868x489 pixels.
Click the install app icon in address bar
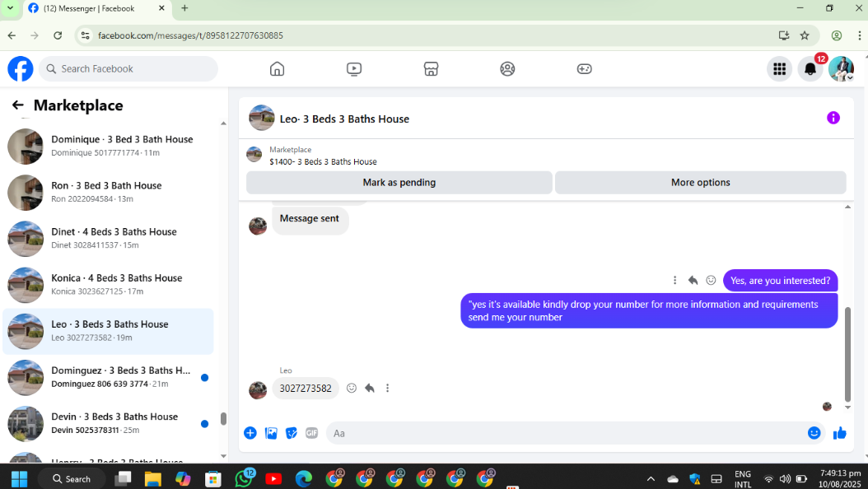tap(784, 35)
